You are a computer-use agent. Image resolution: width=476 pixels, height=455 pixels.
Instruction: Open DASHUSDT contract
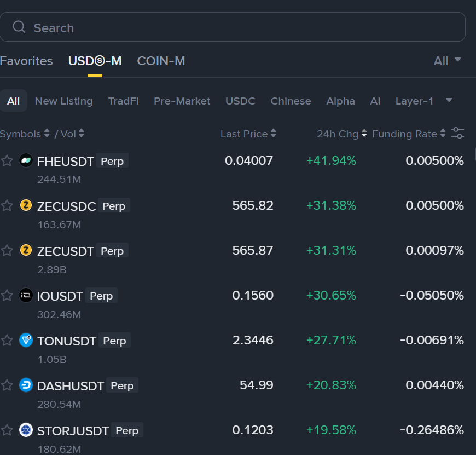pyautogui.click(x=71, y=386)
